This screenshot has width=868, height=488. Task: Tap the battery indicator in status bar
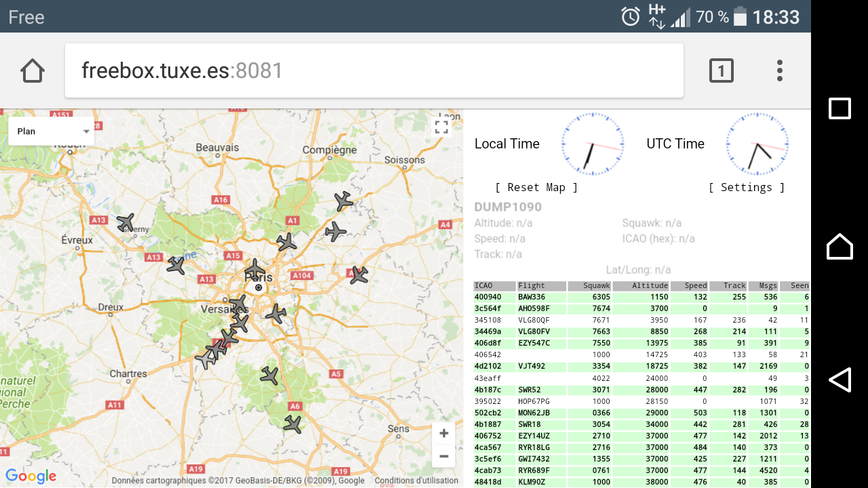740,16
